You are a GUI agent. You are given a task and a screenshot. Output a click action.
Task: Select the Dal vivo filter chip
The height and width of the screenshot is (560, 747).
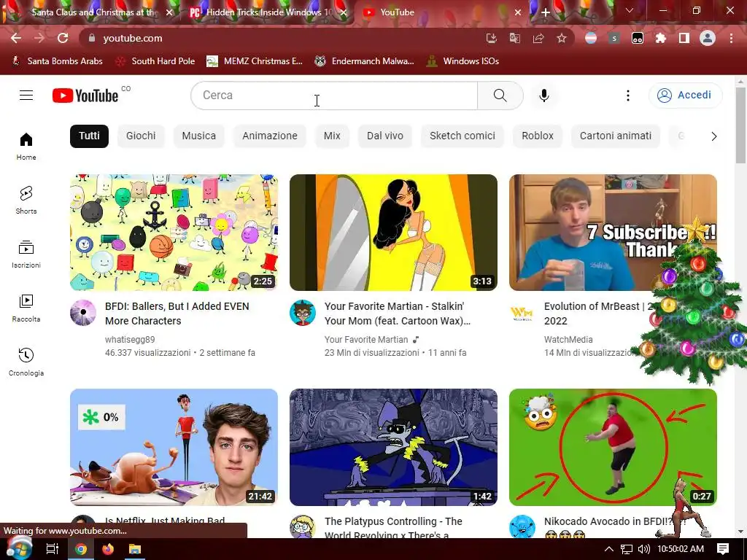(x=385, y=136)
